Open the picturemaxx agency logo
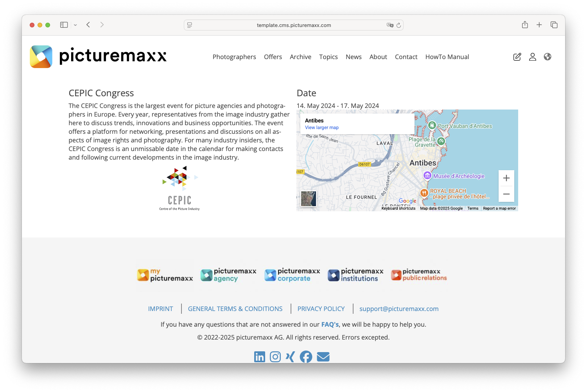The height and width of the screenshot is (392, 587). tap(228, 275)
